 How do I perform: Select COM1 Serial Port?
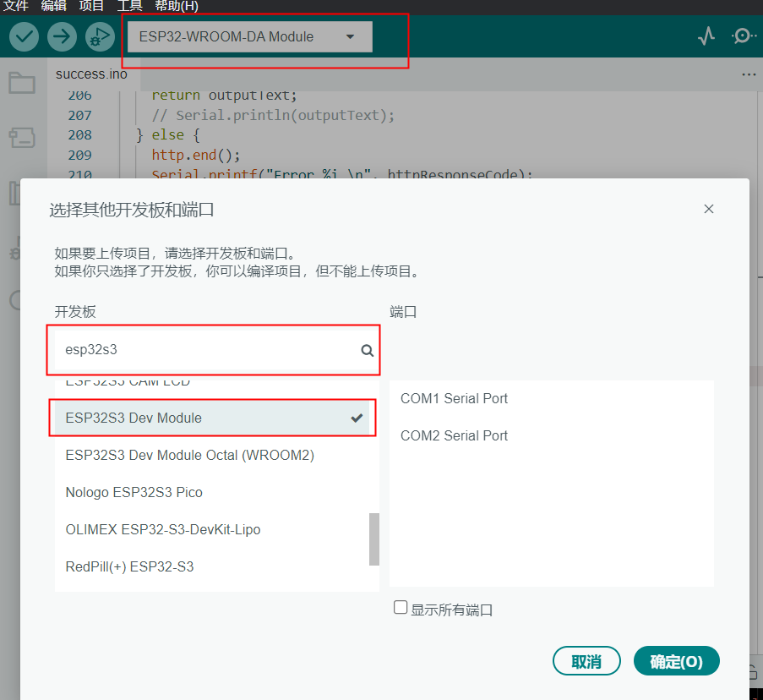tap(551, 399)
